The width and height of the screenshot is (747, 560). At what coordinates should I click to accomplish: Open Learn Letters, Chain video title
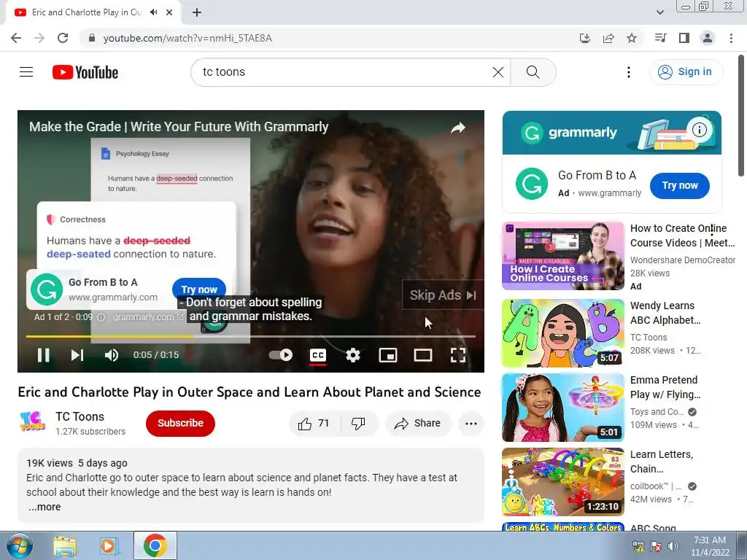[x=662, y=462]
